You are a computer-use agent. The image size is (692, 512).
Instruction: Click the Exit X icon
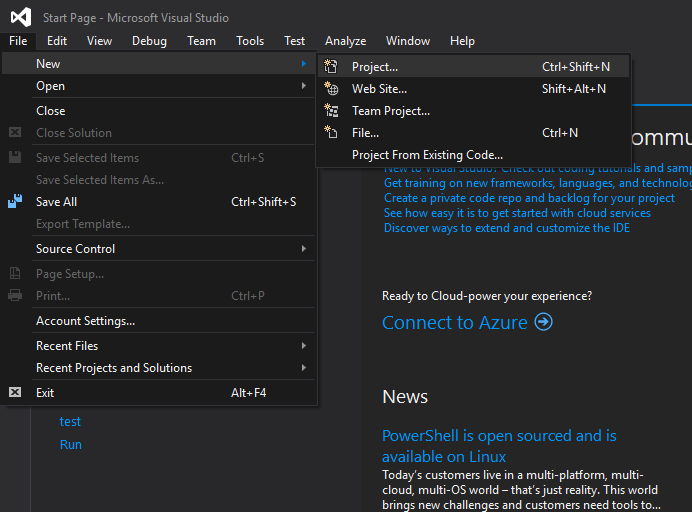(x=15, y=392)
